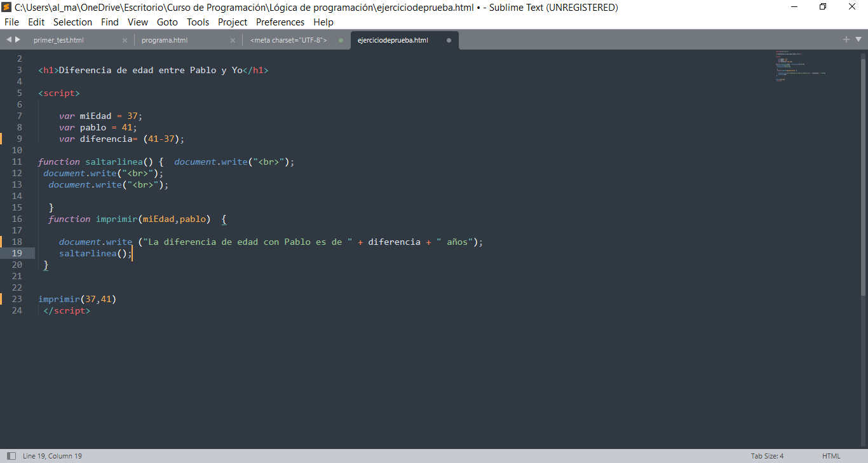Click the Line 19, Column 19 status text
The image size is (868, 463).
52,456
